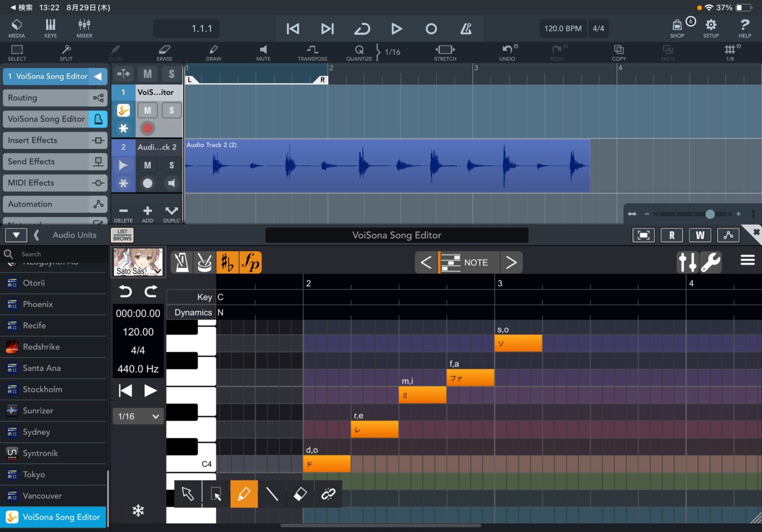Select the eraser tool in VoiSona editor
Viewport: 762px width, 532px height.
click(300, 494)
